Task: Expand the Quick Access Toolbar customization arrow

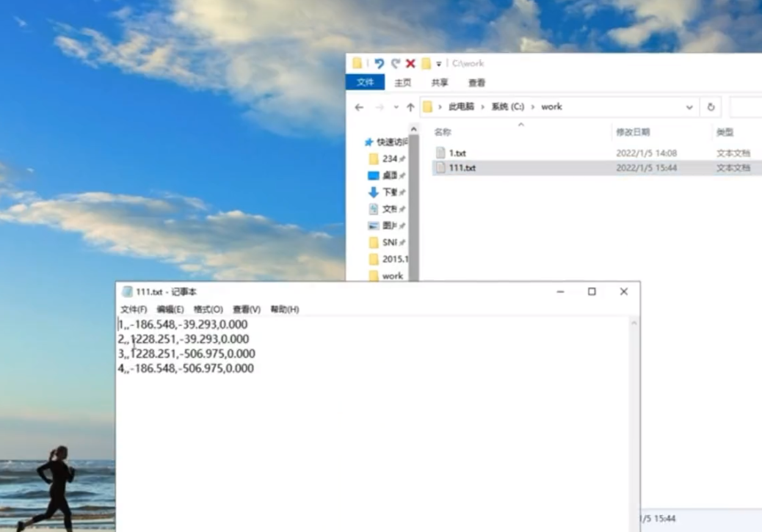Action: (437, 64)
